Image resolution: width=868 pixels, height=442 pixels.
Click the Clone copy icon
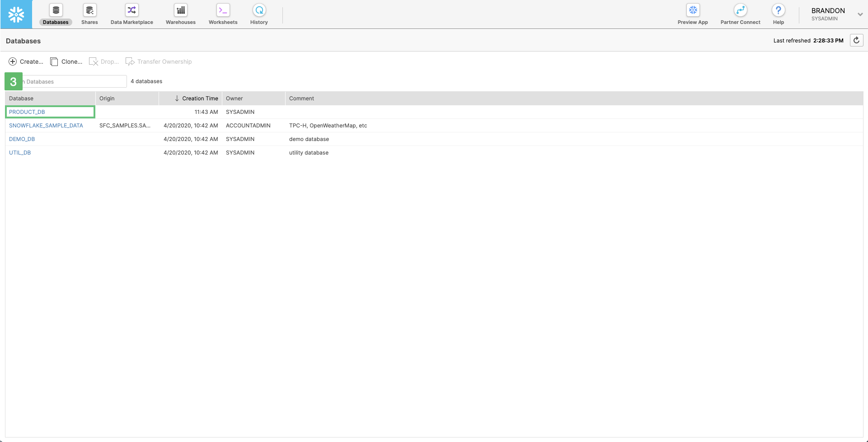(54, 61)
